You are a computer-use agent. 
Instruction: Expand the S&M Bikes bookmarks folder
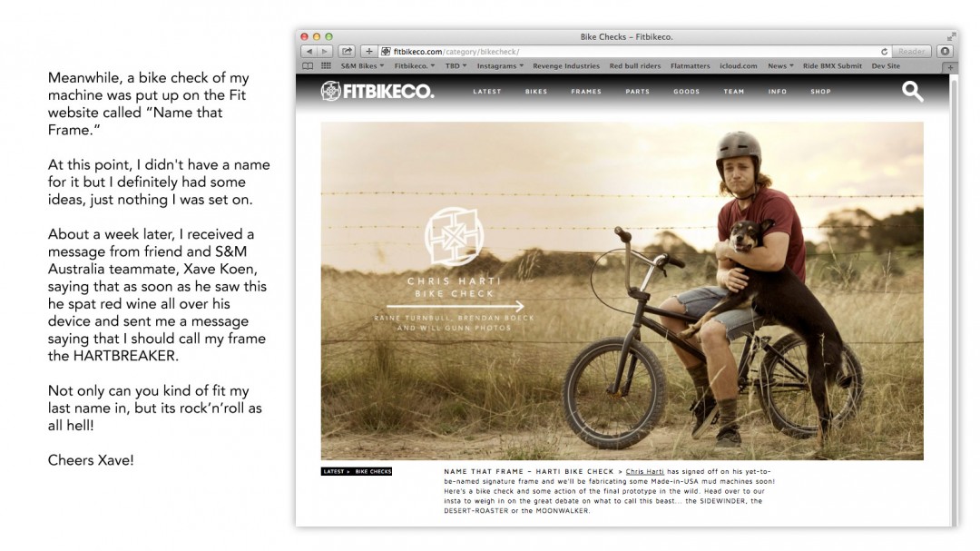[x=362, y=65]
